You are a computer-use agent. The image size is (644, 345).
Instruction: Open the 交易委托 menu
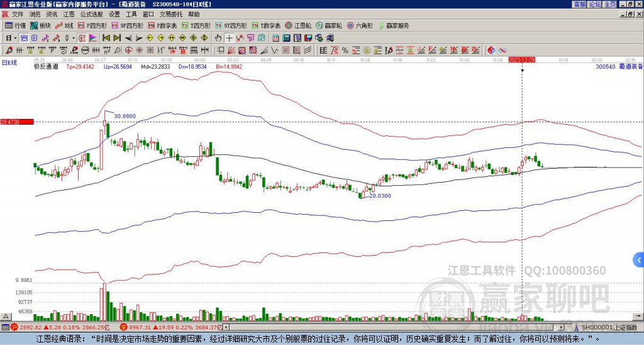pyautogui.click(x=171, y=14)
